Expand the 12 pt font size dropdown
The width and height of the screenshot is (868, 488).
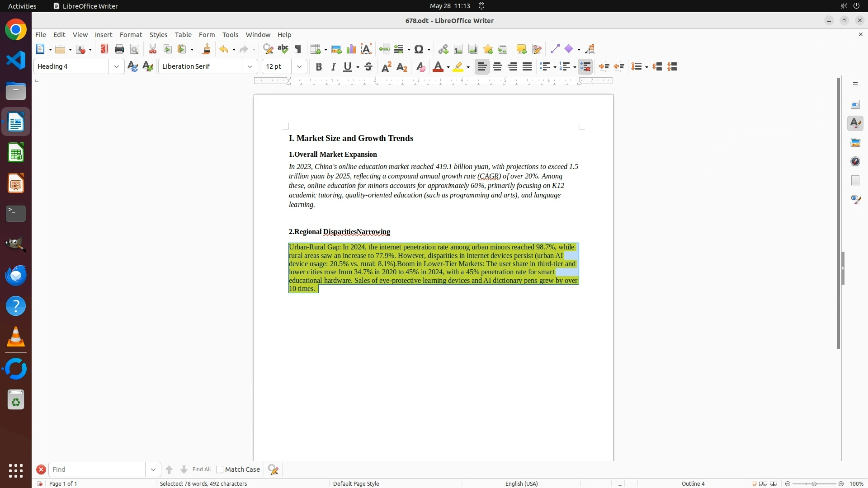pyautogui.click(x=299, y=67)
